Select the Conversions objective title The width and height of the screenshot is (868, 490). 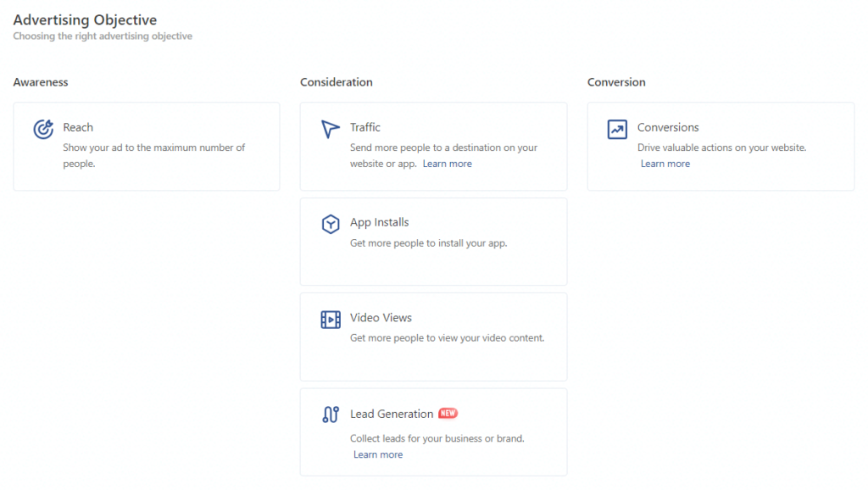coord(668,127)
